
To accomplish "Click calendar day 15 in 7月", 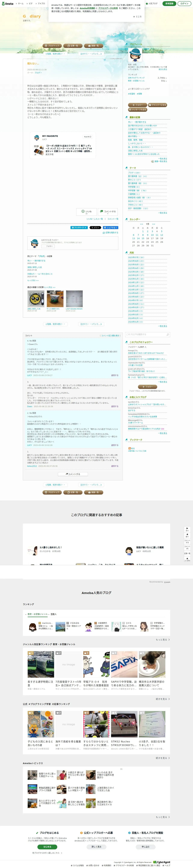I will [143, 239].
